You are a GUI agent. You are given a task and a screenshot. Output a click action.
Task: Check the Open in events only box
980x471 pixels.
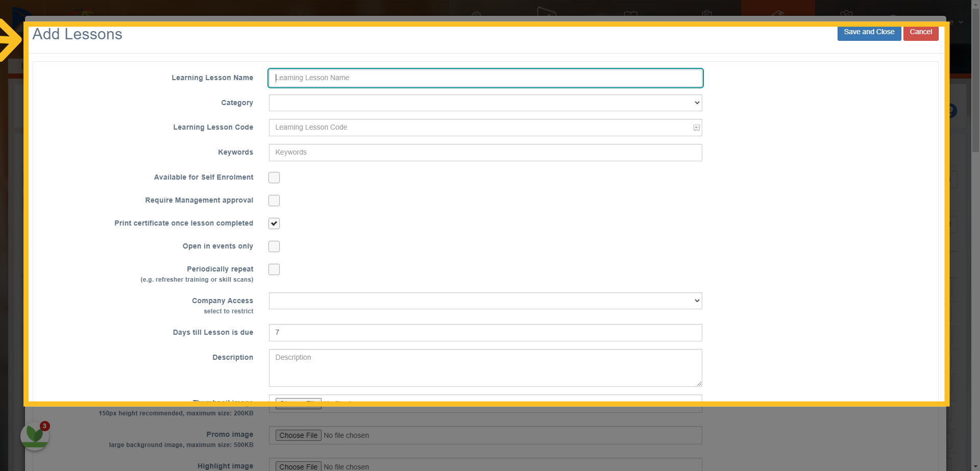pyautogui.click(x=274, y=246)
